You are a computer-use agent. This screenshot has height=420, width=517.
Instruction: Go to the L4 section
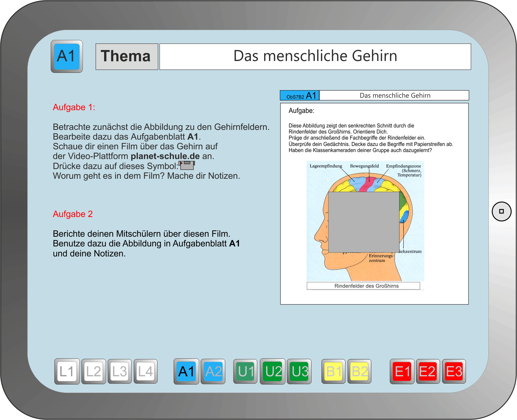146,371
